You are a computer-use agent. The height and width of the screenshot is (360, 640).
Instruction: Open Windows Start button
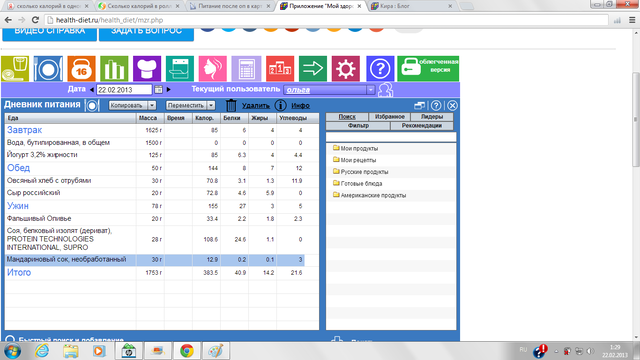[12, 351]
